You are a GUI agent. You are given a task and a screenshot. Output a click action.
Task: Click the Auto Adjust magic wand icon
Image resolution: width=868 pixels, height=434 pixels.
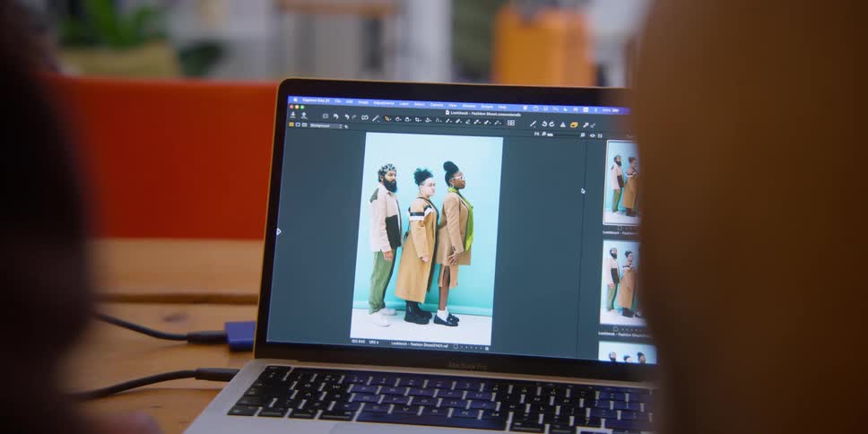[376, 117]
